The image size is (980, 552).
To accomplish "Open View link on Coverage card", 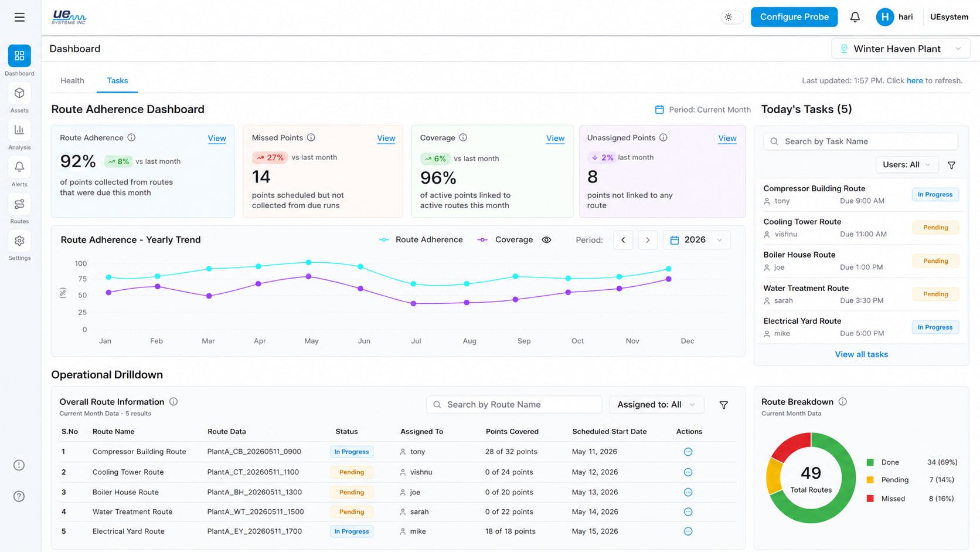I will 556,138.
